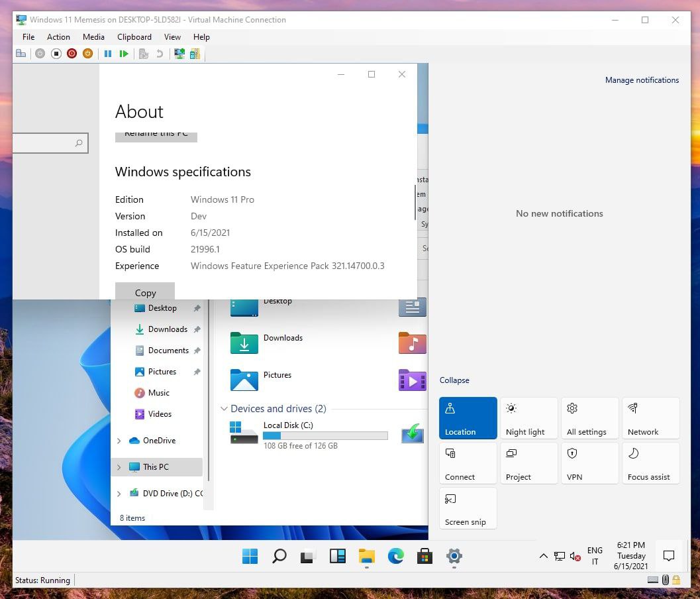Click the Revert arrow toolbar icon
700x599 pixels.
[x=160, y=54]
